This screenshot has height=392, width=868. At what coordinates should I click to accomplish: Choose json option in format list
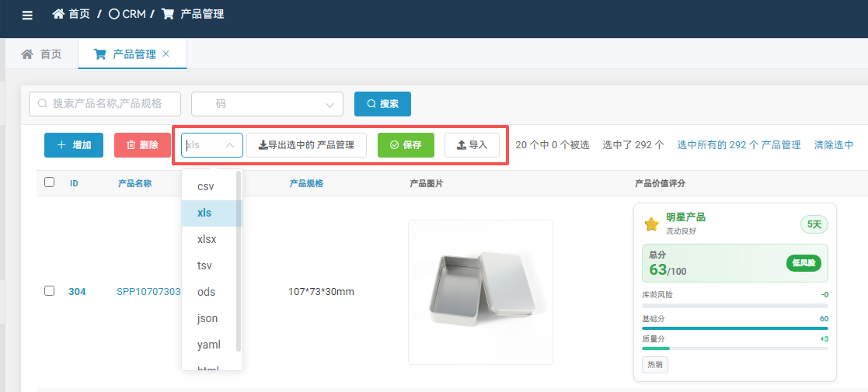207,318
